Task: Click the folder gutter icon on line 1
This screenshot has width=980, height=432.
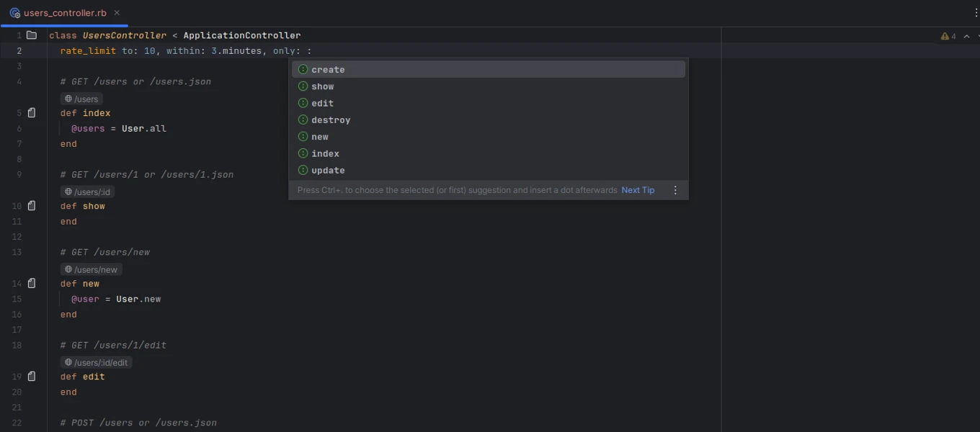Action: coord(32,35)
